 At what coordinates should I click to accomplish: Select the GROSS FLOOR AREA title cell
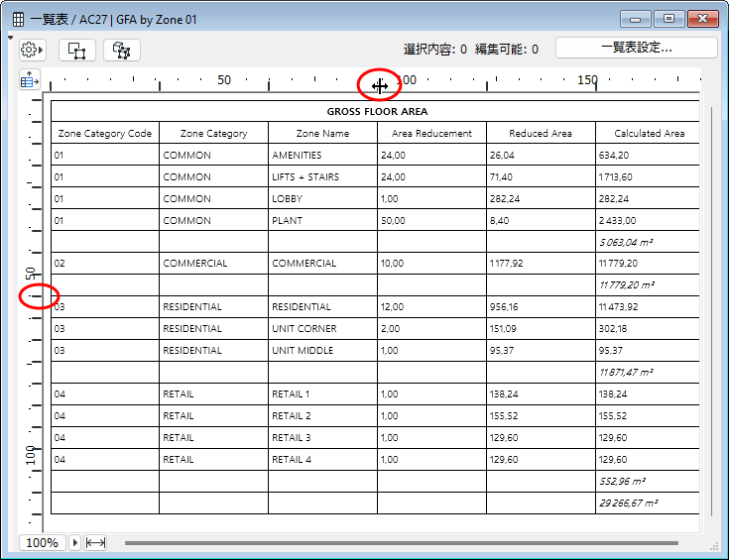coord(375,111)
